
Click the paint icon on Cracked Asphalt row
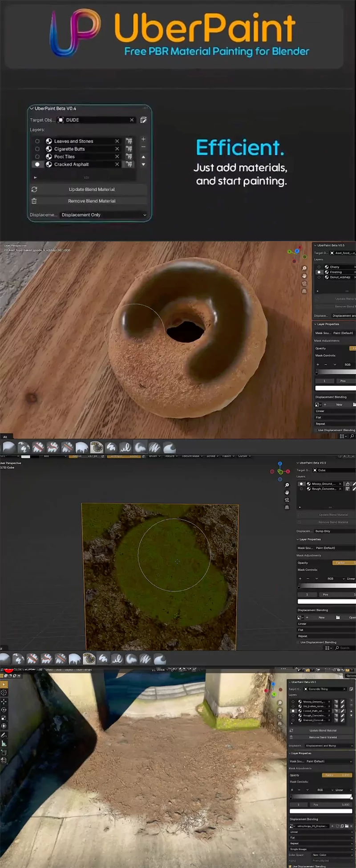point(129,164)
